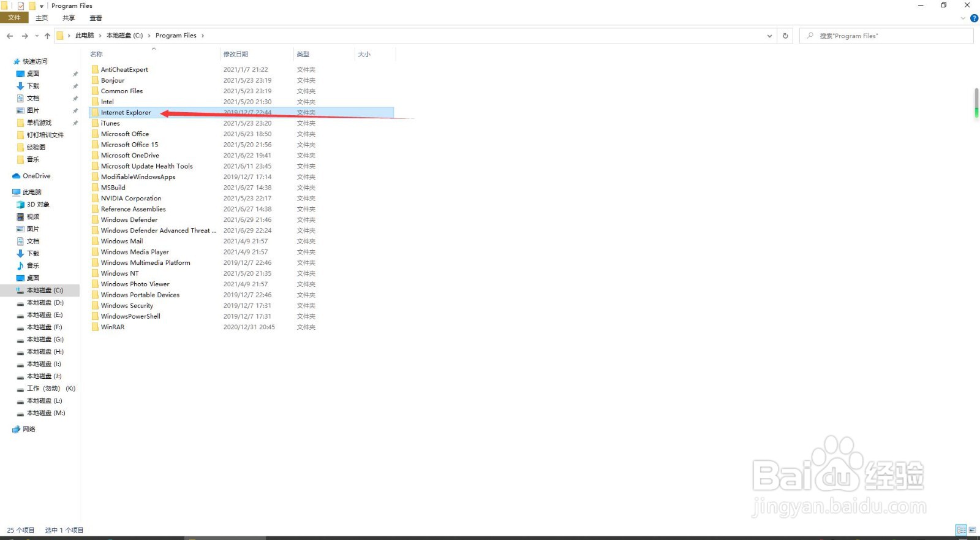Open 钉钉培训文件 folder in quick access
The width and height of the screenshot is (980, 540).
click(45, 135)
